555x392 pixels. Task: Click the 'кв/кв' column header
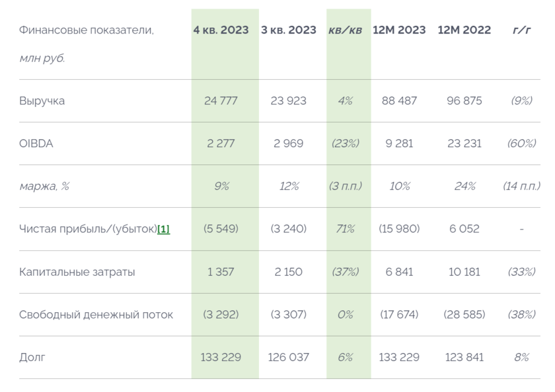[345, 30]
